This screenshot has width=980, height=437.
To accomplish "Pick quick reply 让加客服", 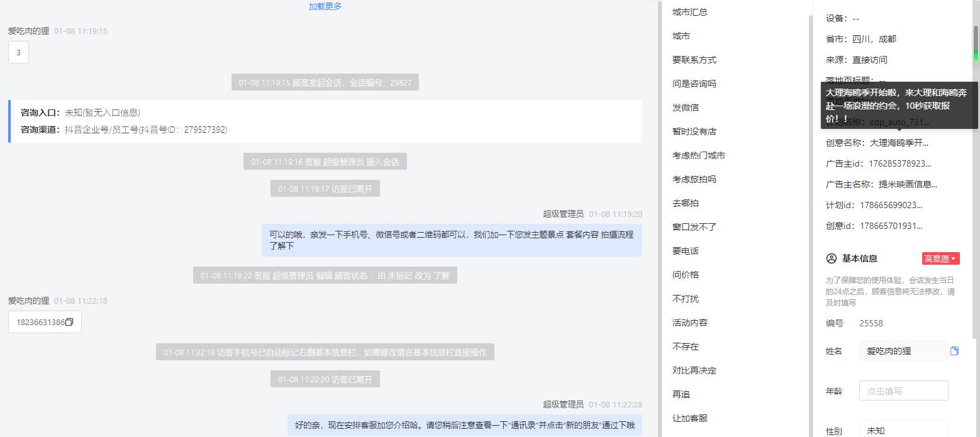I will [x=690, y=418].
